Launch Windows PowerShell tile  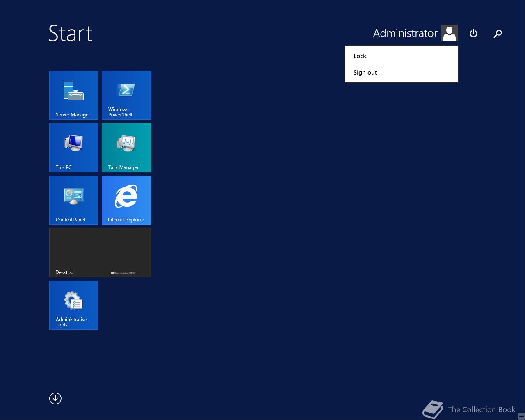coord(126,95)
